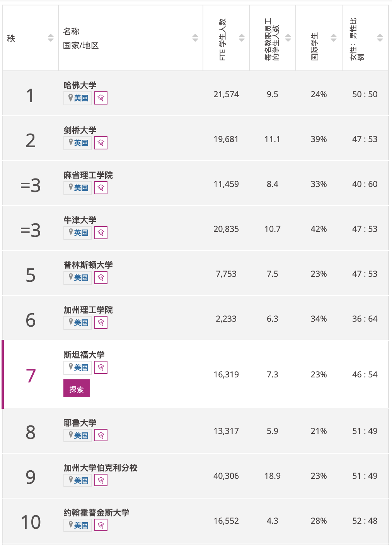
Task: Click 美国 location tag under 哈佛大学
Action: [x=78, y=98]
